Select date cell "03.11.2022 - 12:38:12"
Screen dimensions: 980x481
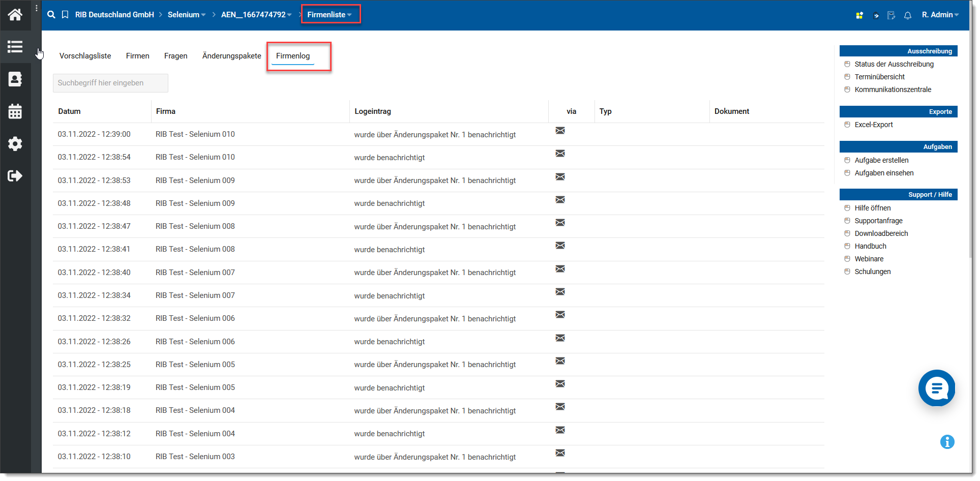pos(94,434)
